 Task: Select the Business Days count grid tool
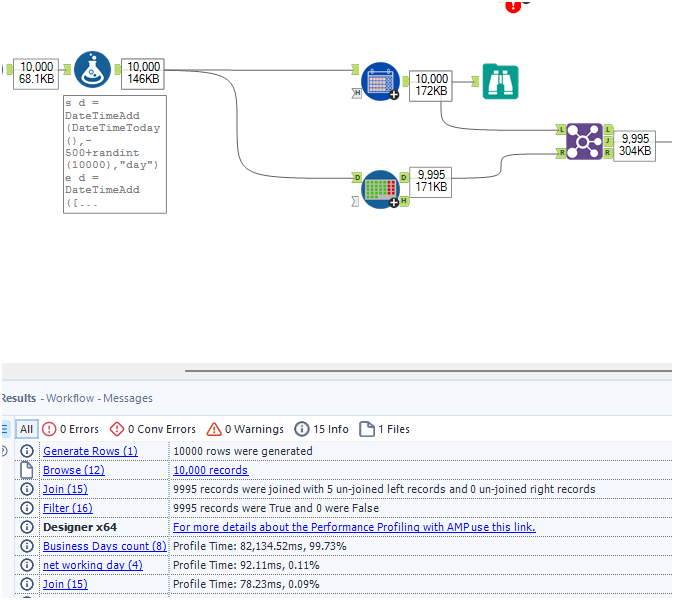(x=381, y=190)
